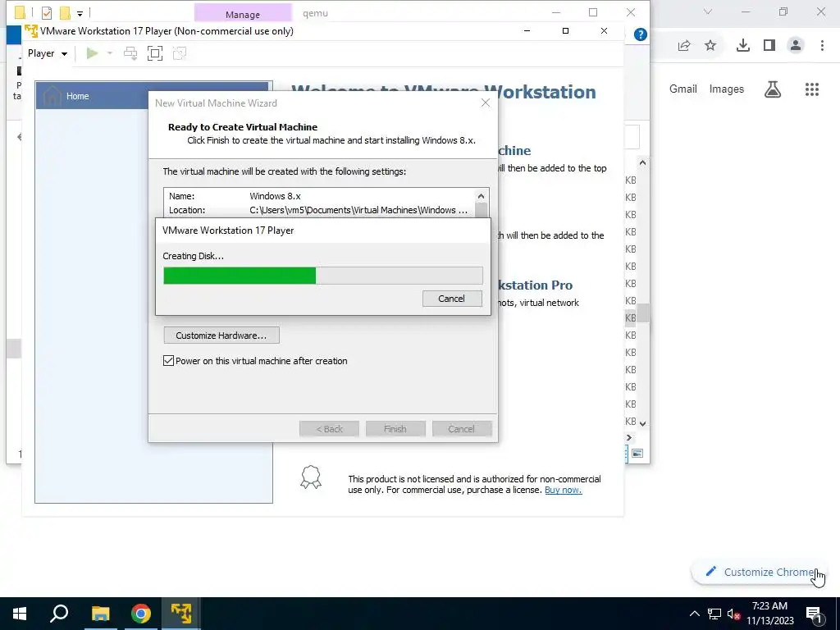Click the File Explorer help question icon
The width and height of the screenshot is (840, 630).
point(640,34)
